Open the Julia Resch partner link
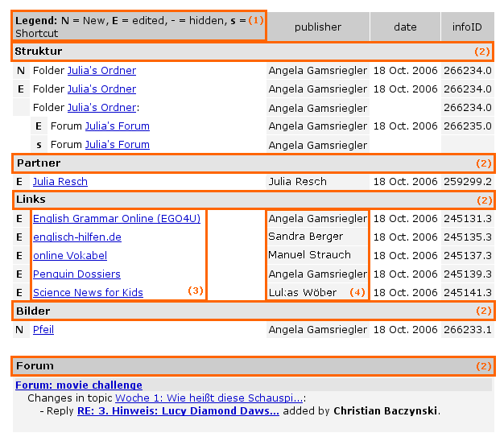Image resolution: width=504 pixels, height=441 pixels. [x=60, y=182]
